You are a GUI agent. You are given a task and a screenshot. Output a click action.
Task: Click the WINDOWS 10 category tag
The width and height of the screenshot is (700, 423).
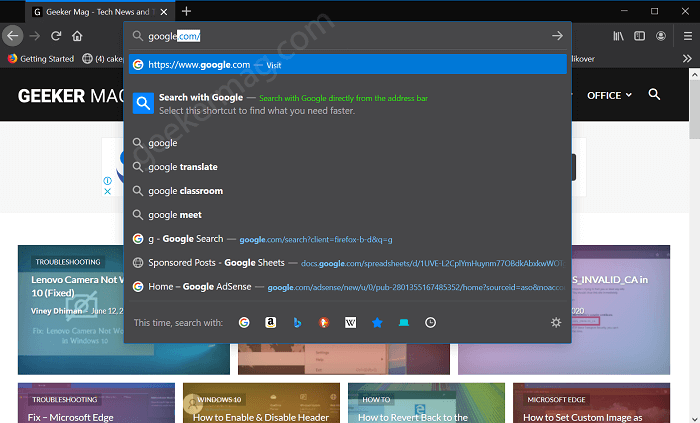[x=219, y=399]
